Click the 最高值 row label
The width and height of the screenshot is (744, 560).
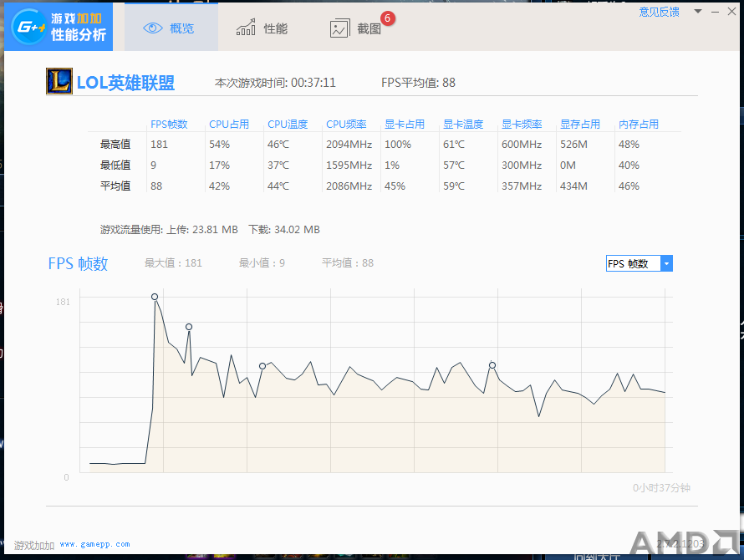click(115, 145)
